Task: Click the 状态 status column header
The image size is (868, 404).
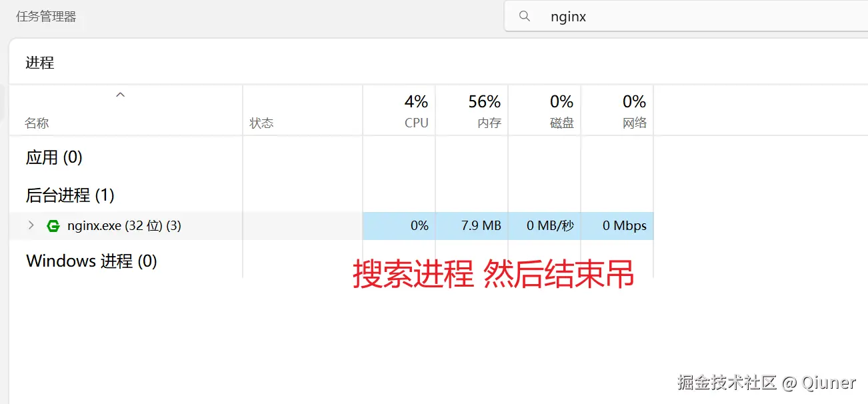Action: pyautogui.click(x=261, y=123)
